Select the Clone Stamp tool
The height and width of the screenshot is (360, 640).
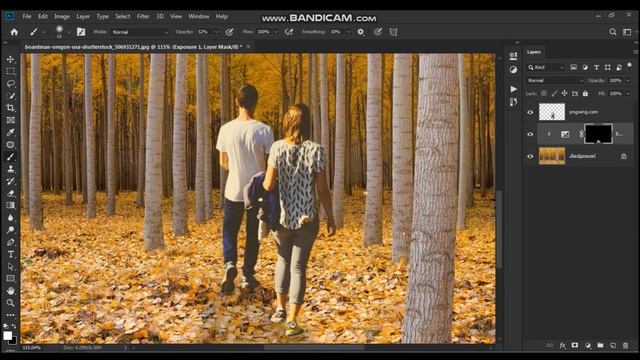(11, 169)
